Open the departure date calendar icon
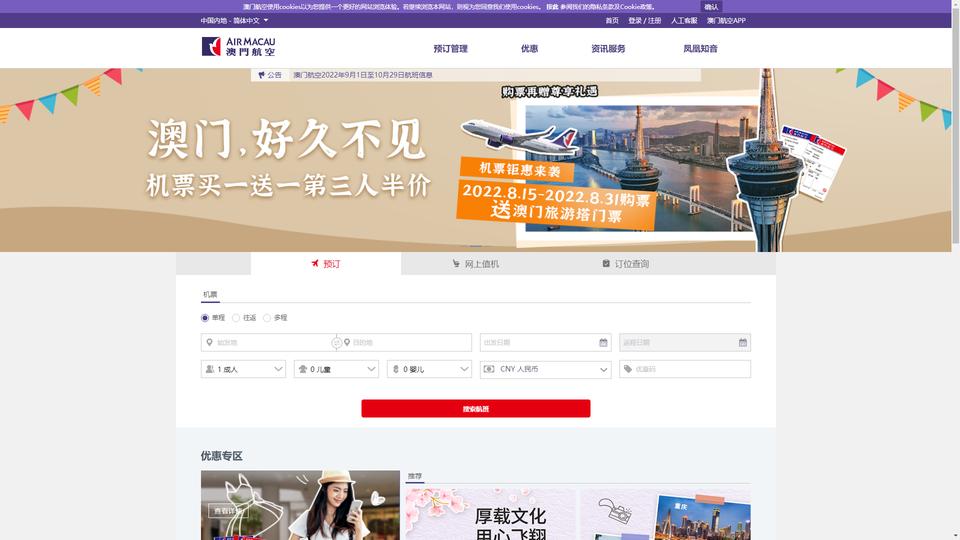Screen dimensions: 960x540 (603, 343)
